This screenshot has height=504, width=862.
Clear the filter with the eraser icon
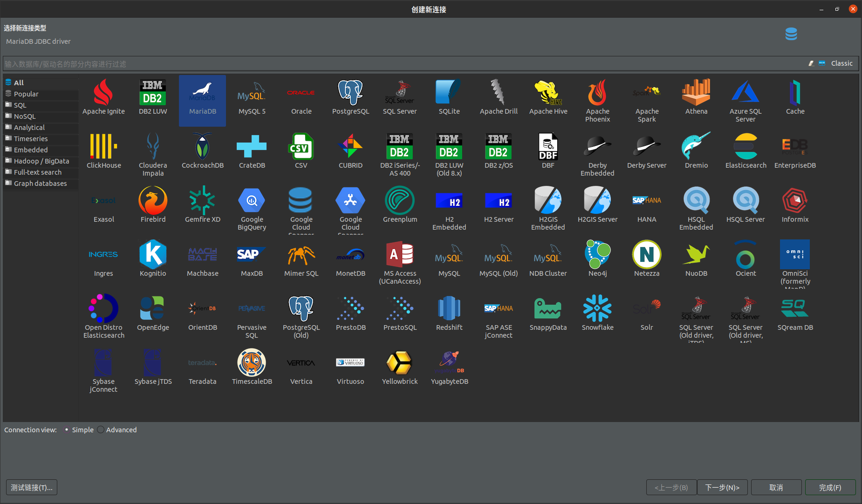811,63
